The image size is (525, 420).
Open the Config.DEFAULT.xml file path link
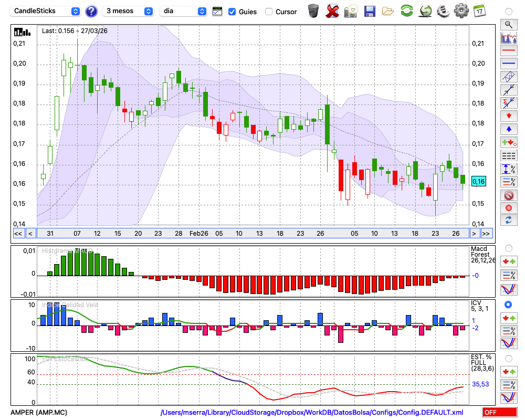click(x=312, y=412)
